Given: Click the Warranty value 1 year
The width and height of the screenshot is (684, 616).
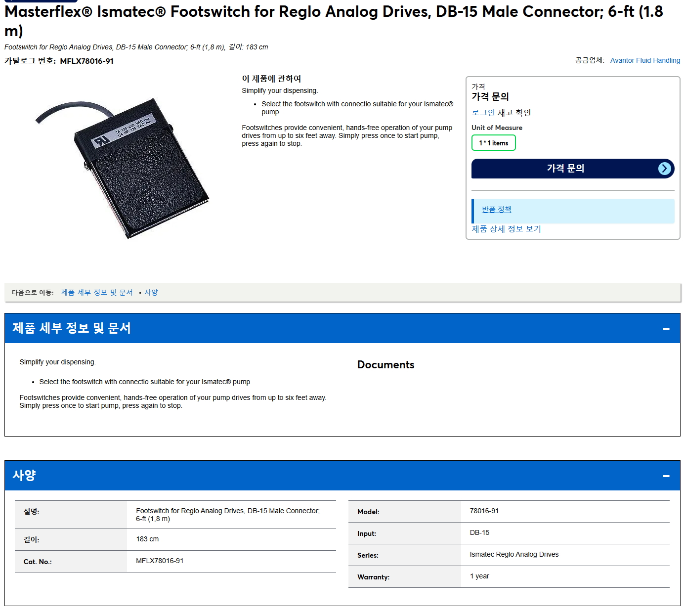Looking at the screenshot, I should coord(479,576).
